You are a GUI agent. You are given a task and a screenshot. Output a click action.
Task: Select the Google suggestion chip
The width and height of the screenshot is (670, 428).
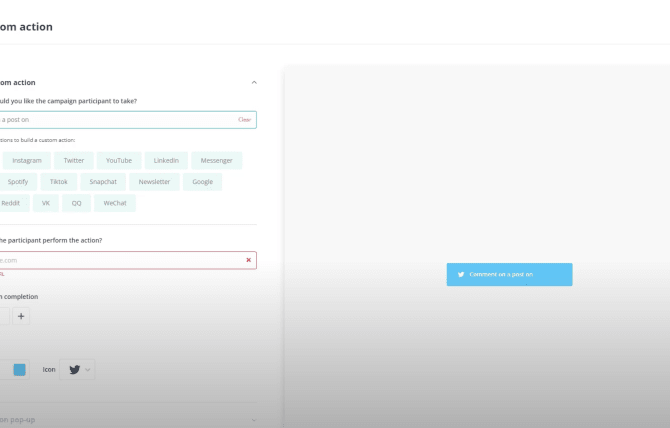[x=203, y=182]
